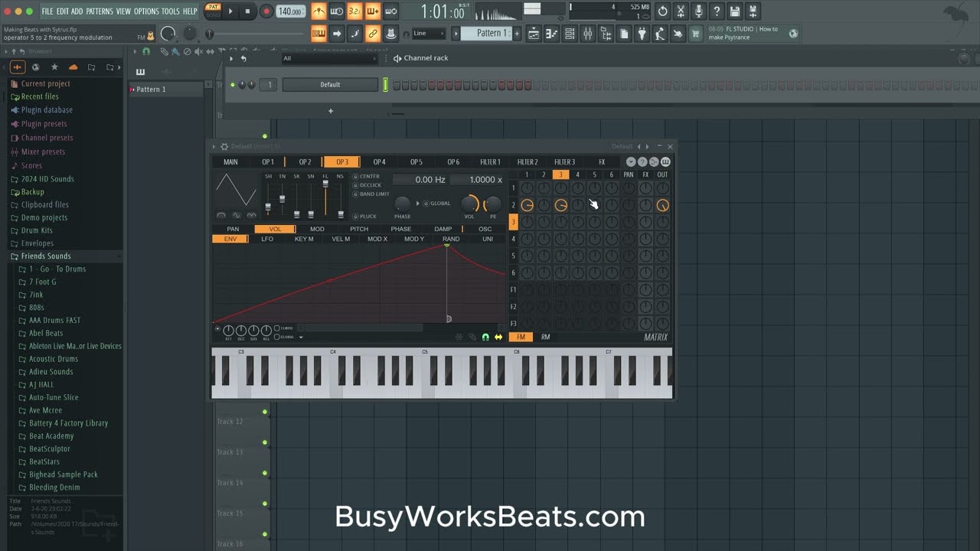Open the FILE menu

[x=47, y=11]
